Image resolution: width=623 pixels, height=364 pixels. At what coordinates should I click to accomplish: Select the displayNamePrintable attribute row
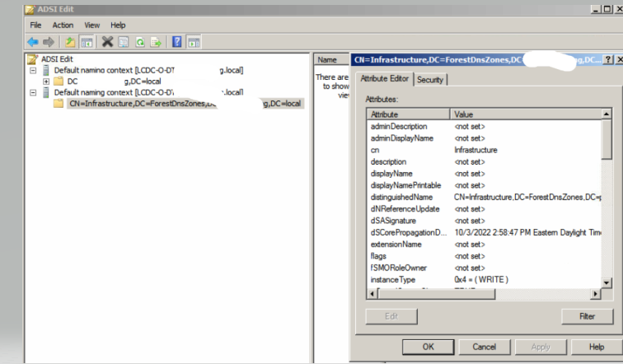(484, 185)
